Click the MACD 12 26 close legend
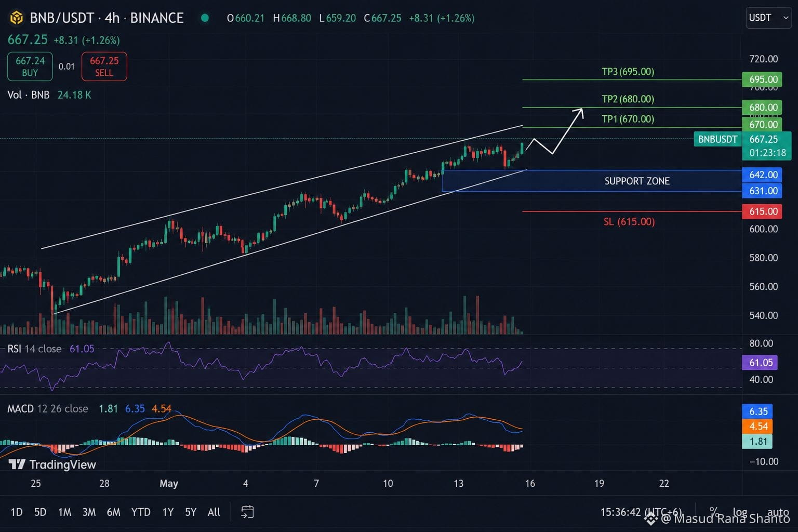Image resolution: width=798 pixels, height=532 pixels. 48,409
